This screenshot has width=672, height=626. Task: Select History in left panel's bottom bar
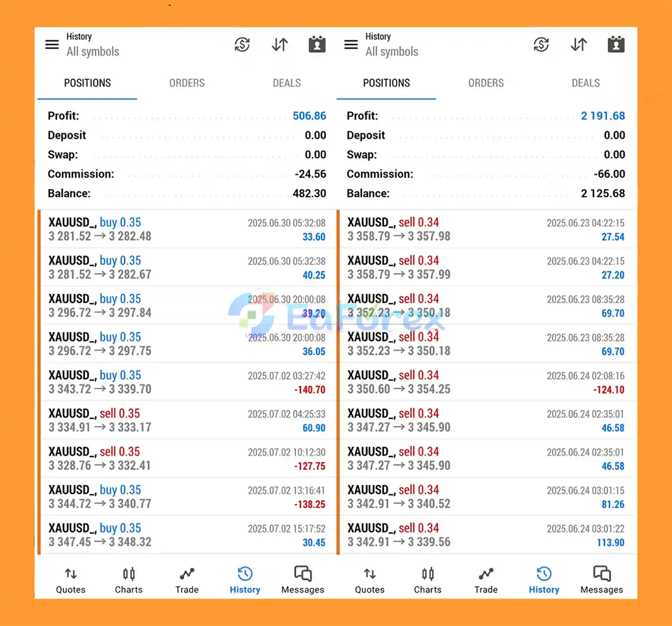(245, 580)
